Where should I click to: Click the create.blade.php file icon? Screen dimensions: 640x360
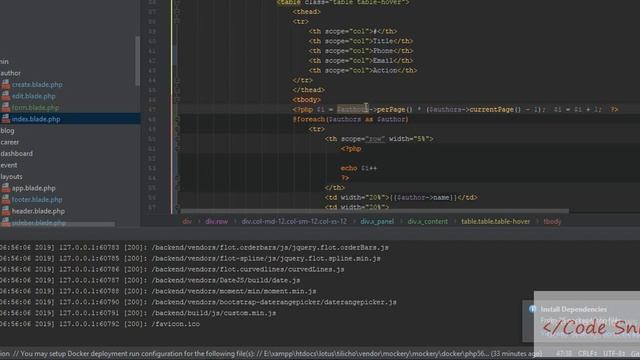[6, 84]
